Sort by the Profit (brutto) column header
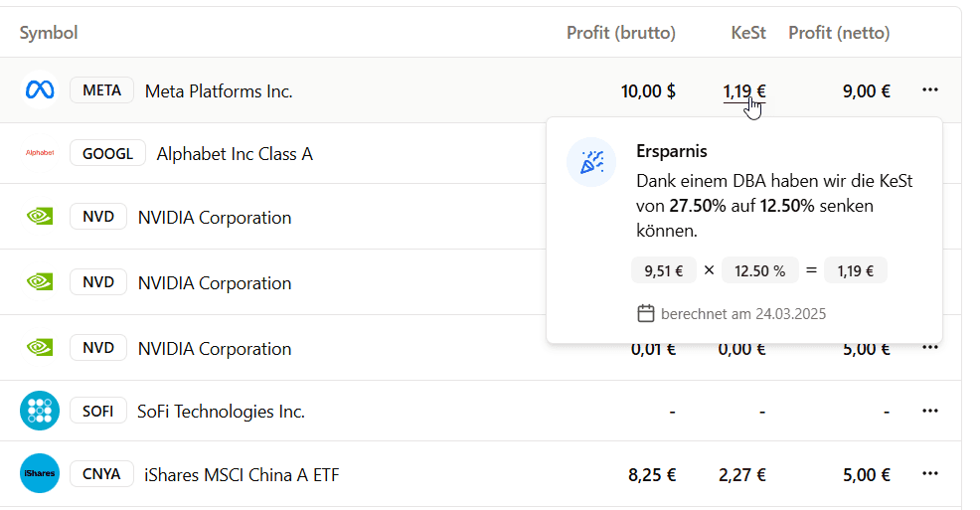 (620, 33)
